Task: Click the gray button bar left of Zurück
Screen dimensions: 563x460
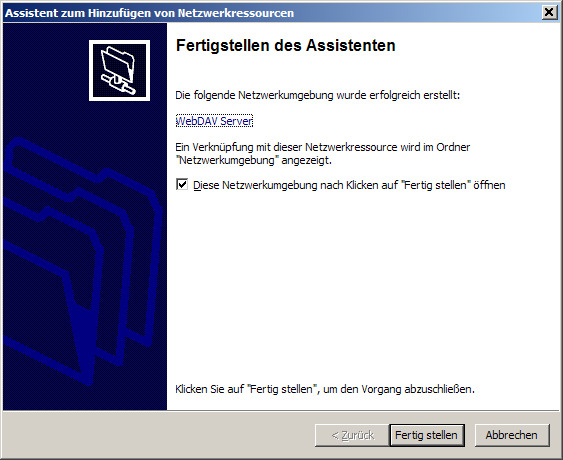Action: click(x=158, y=435)
